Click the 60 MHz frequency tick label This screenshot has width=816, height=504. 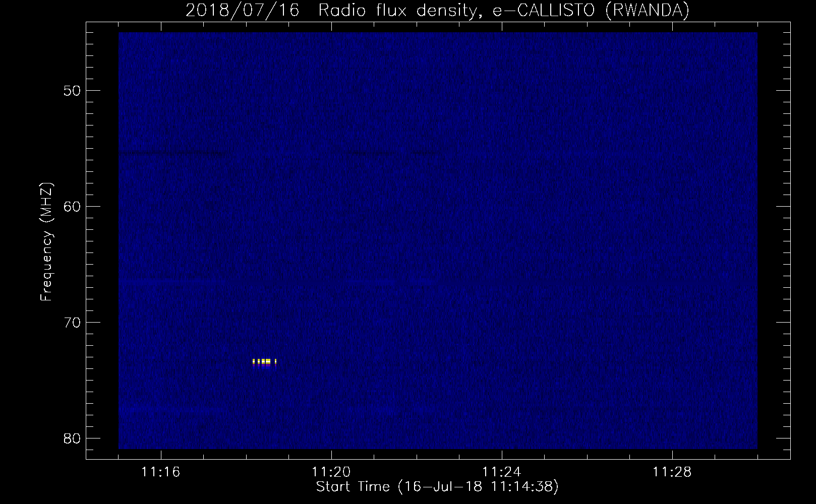[73, 207]
